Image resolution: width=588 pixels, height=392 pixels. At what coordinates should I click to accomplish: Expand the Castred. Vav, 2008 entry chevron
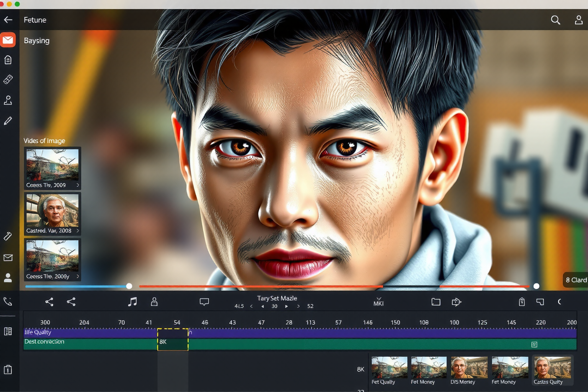(78, 231)
